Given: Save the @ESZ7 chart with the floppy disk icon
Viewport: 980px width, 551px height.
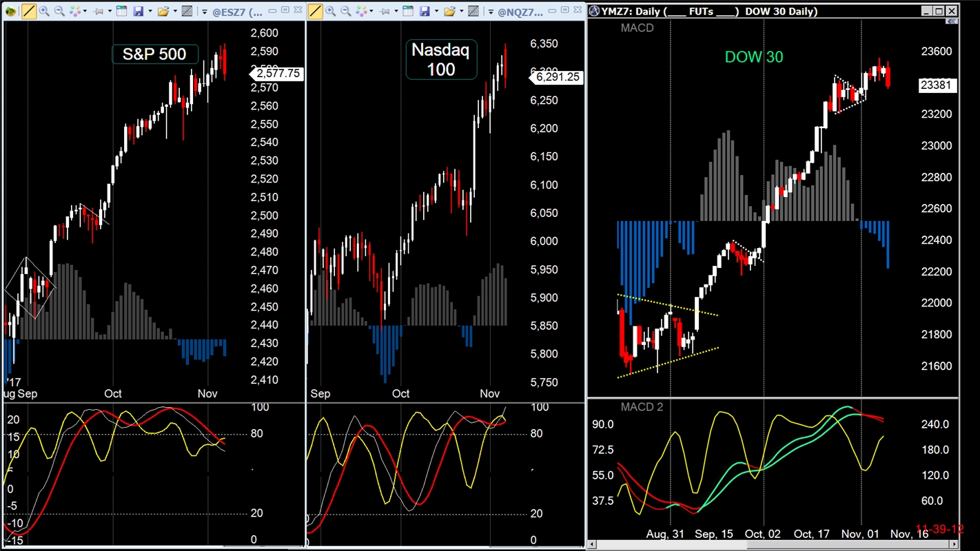Looking at the screenshot, I should [x=138, y=11].
